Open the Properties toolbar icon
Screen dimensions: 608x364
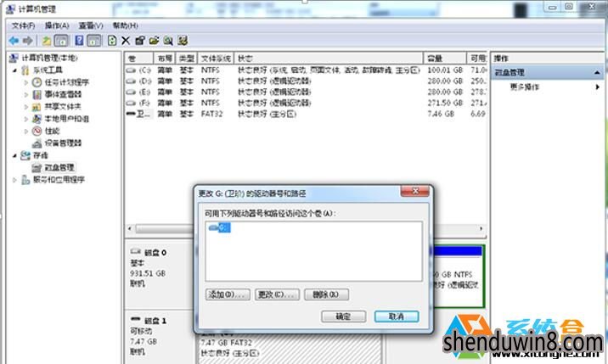tap(139, 41)
